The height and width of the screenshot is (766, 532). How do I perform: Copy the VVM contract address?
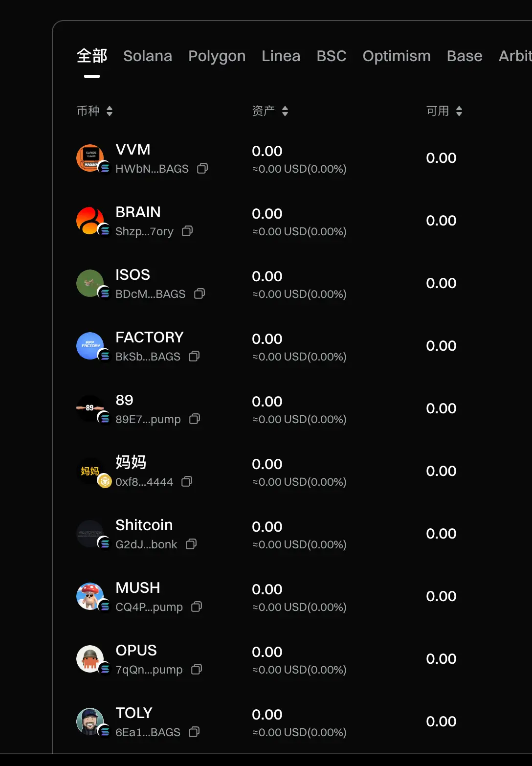(202, 169)
